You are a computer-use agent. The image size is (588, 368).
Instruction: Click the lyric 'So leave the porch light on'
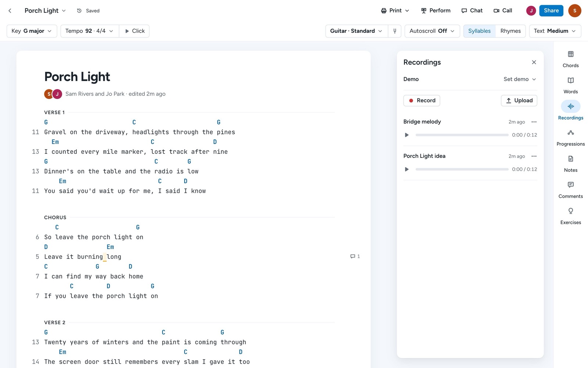coord(94,237)
